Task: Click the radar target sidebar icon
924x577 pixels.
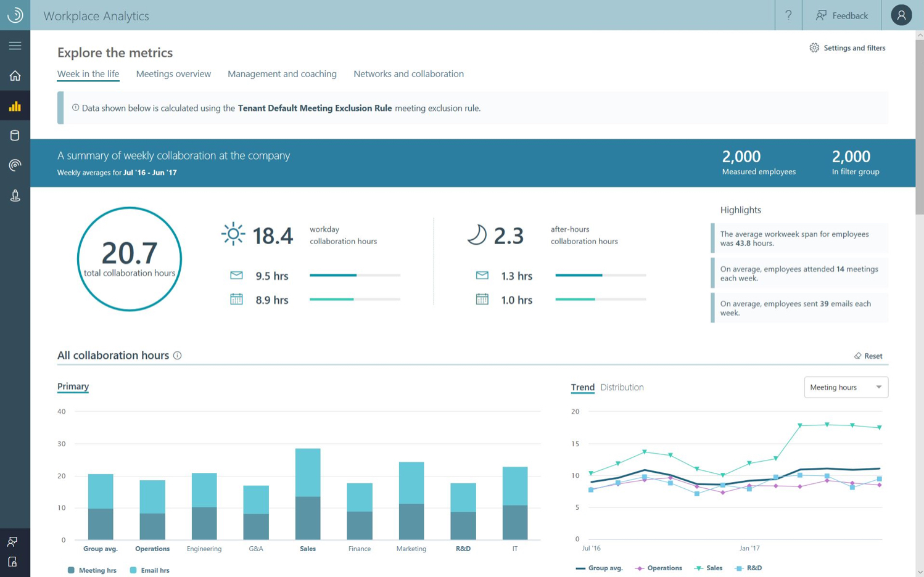Action: click(15, 165)
